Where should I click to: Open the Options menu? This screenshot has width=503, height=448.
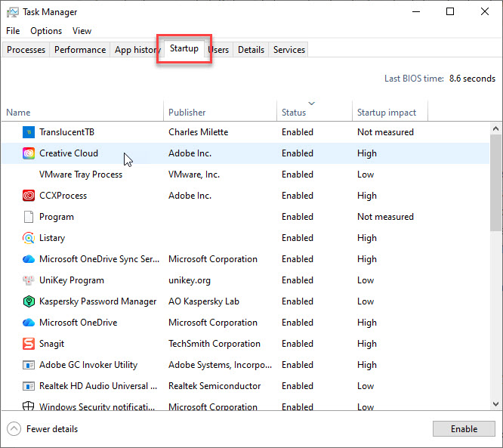[46, 31]
